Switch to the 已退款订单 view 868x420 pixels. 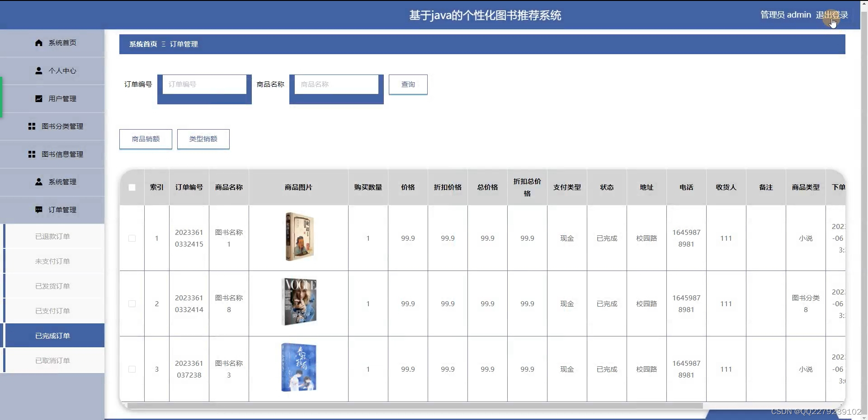click(52, 236)
